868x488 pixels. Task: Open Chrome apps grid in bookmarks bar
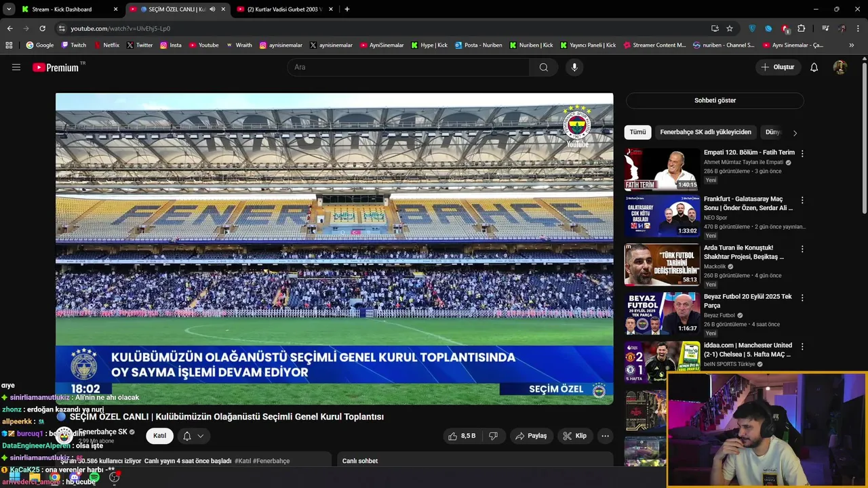click(x=9, y=45)
